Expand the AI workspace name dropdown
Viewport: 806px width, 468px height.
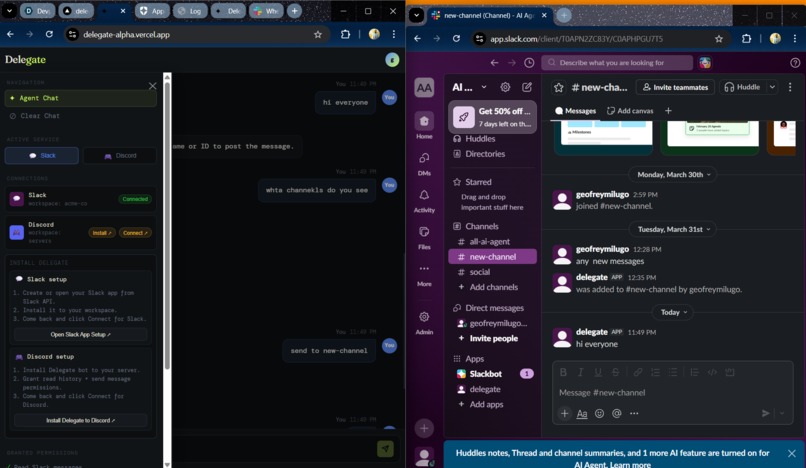tap(484, 87)
